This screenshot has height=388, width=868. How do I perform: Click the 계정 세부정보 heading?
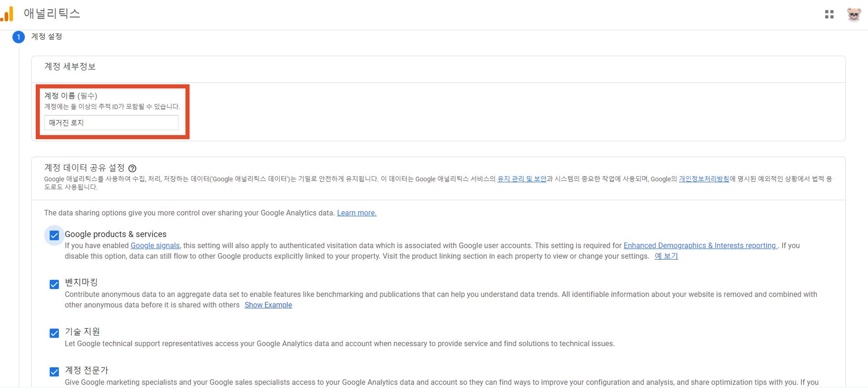(70, 67)
